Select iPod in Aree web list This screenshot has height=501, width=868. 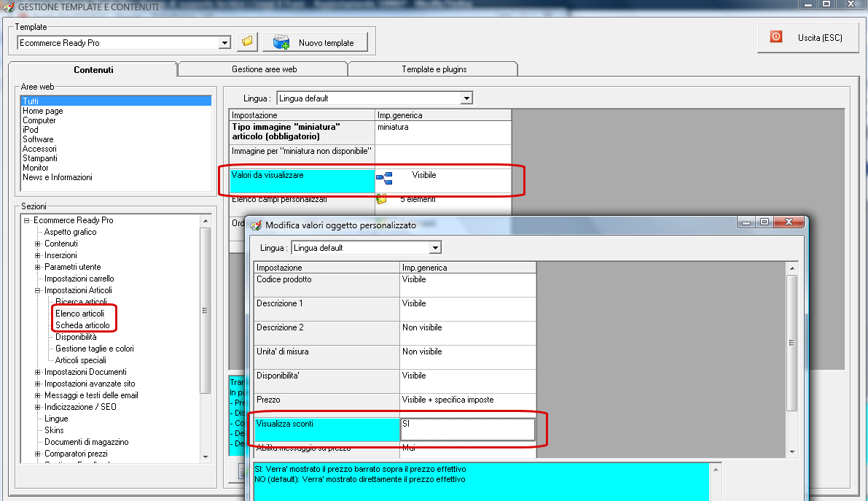31,130
